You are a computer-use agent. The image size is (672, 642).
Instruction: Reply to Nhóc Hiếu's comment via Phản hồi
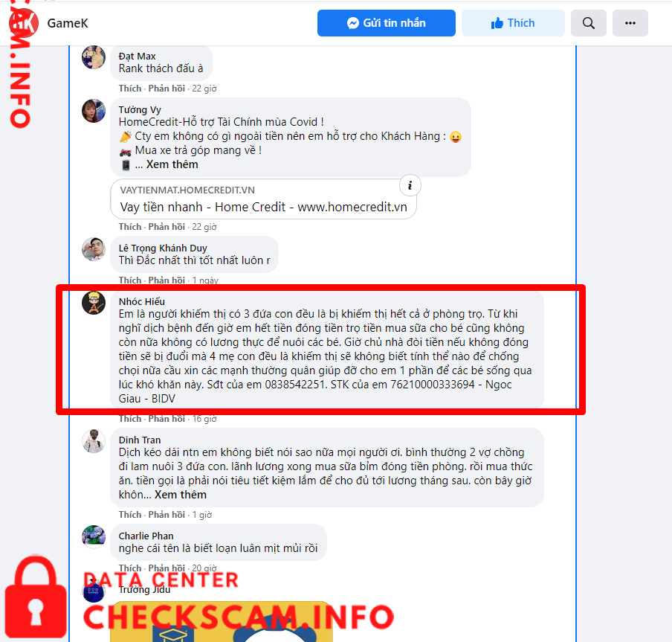click(167, 419)
